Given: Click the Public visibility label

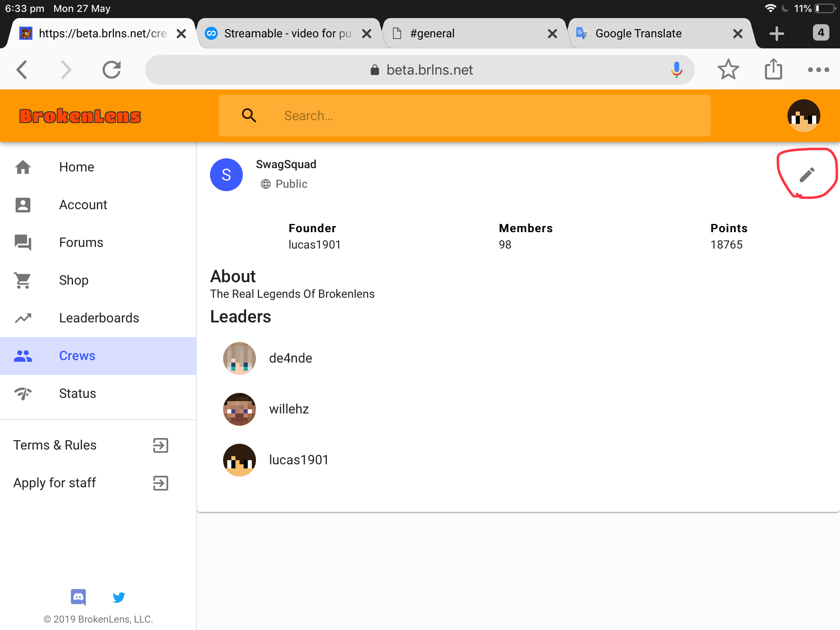Looking at the screenshot, I should pos(291,184).
